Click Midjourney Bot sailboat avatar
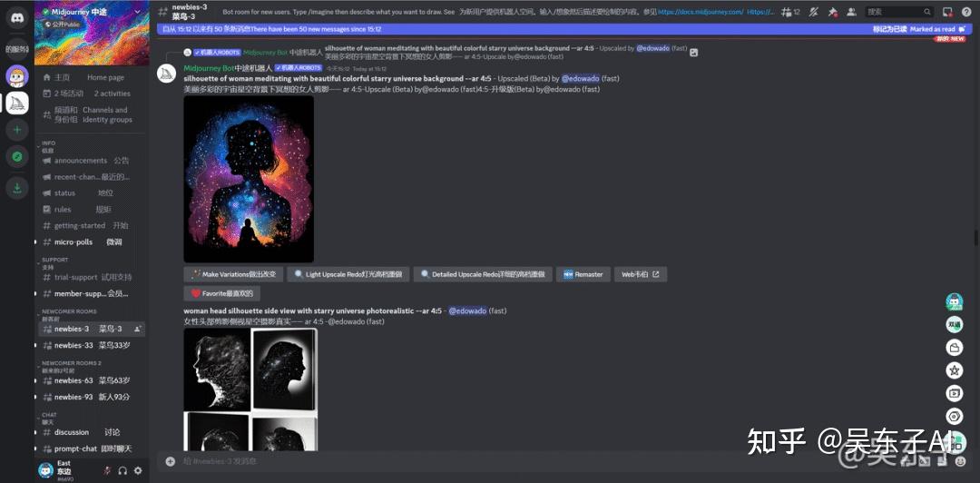Image resolution: width=980 pixels, height=483 pixels. (x=166, y=74)
